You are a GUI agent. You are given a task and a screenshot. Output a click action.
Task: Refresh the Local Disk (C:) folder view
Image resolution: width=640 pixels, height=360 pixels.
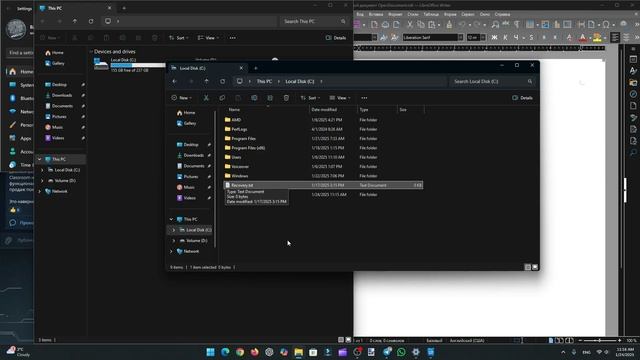pos(222,81)
